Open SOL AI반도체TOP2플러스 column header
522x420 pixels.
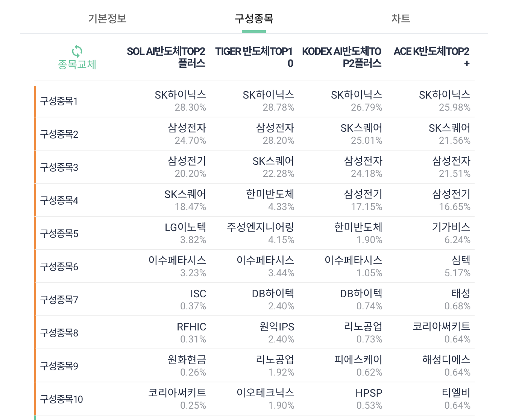click(166, 57)
